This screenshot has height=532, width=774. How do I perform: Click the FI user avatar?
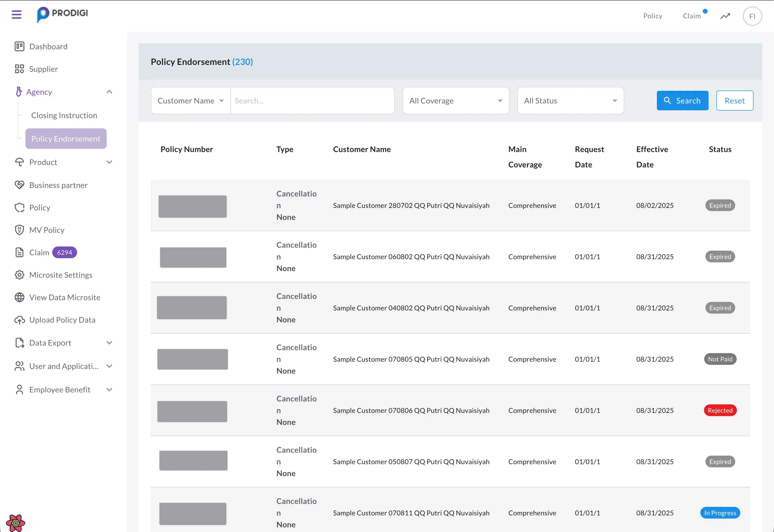point(752,16)
